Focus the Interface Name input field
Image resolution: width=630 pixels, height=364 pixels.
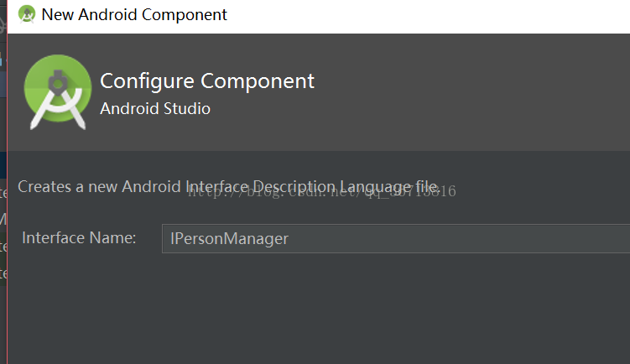(x=394, y=238)
